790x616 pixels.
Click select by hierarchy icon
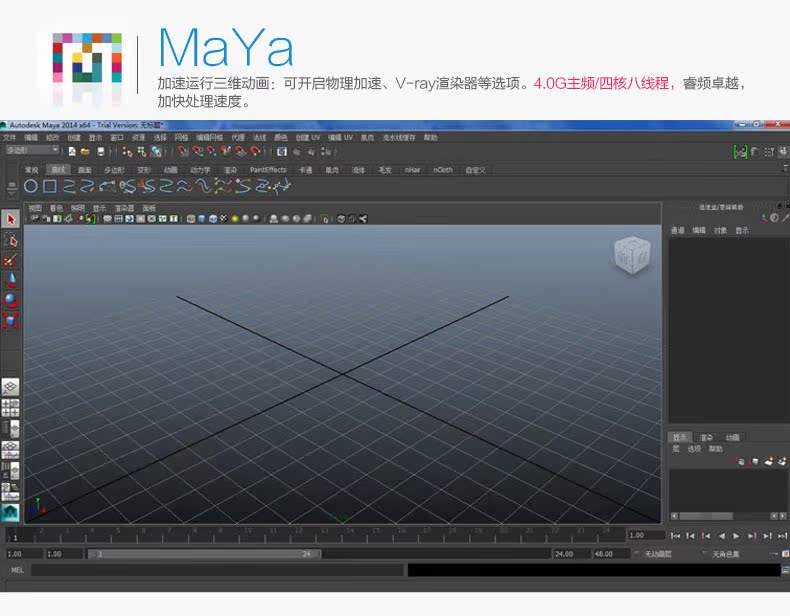pos(127,151)
